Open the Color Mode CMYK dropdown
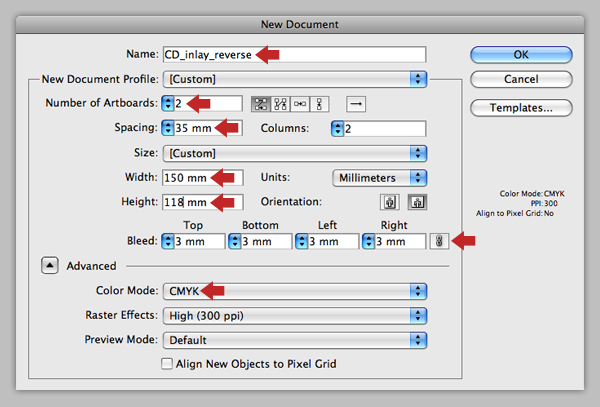 click(x=295, y=291)
